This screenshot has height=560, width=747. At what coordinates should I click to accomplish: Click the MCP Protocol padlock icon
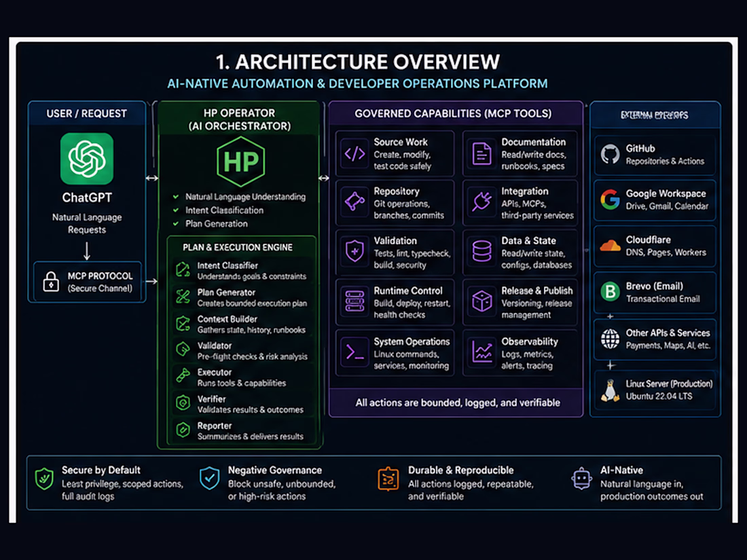click(x=51, y=282)
